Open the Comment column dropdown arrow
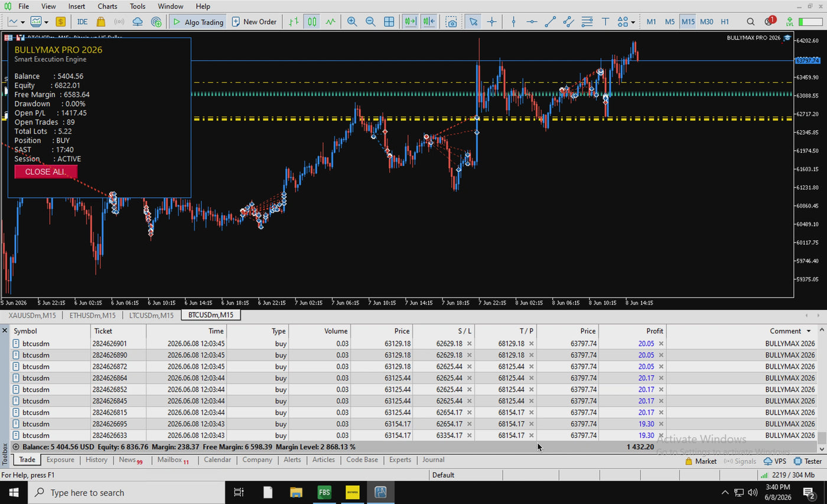Screen dimensions: 827x504 pos(808,331)
